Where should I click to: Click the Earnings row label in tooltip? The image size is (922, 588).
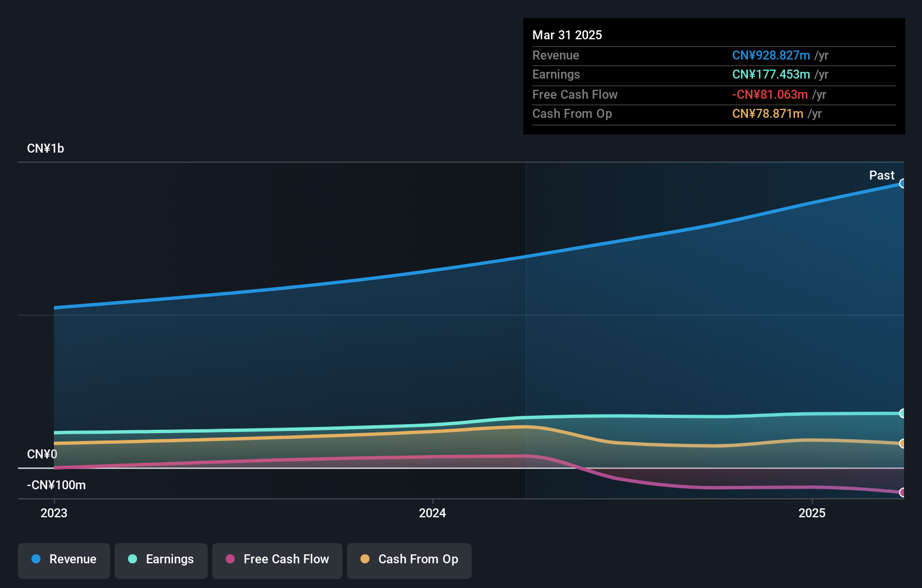(556, 75)
